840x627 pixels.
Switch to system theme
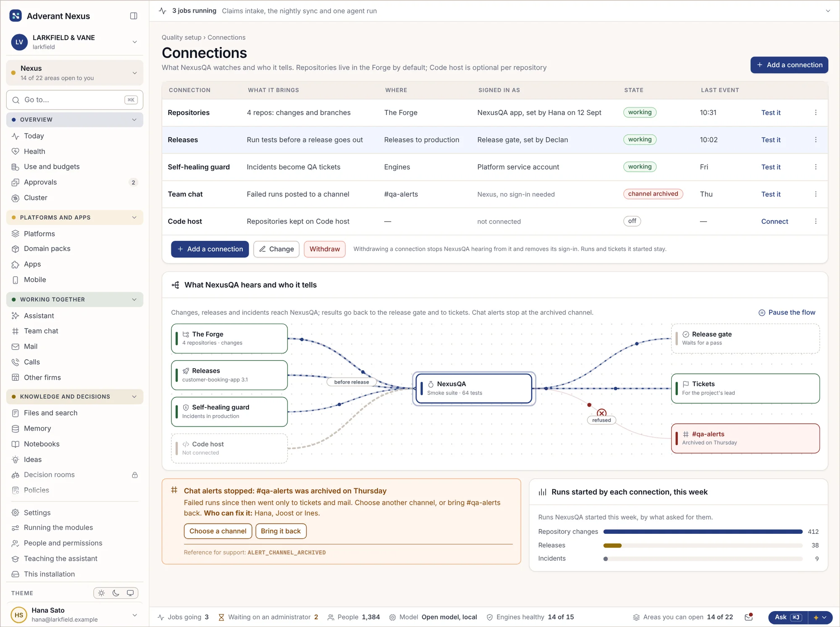click(130, 593)
